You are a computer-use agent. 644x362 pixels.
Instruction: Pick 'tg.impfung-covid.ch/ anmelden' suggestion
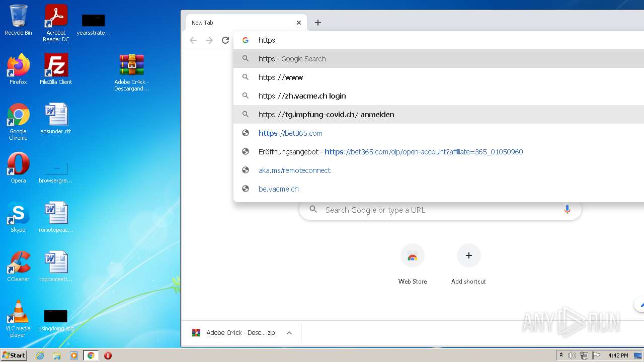(x=439, y=115)
